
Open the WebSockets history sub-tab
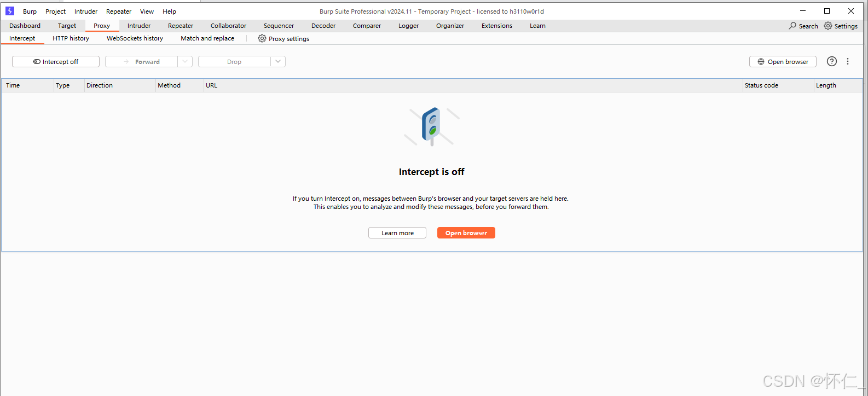(x=135, y=38)
